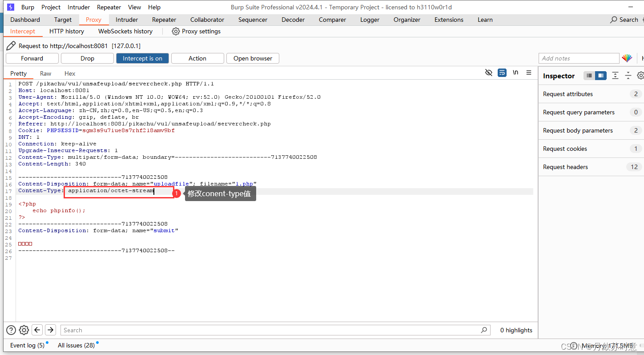Expand Request body parameters section
This screenshot has height=355, width=644.
coord(591,130)
